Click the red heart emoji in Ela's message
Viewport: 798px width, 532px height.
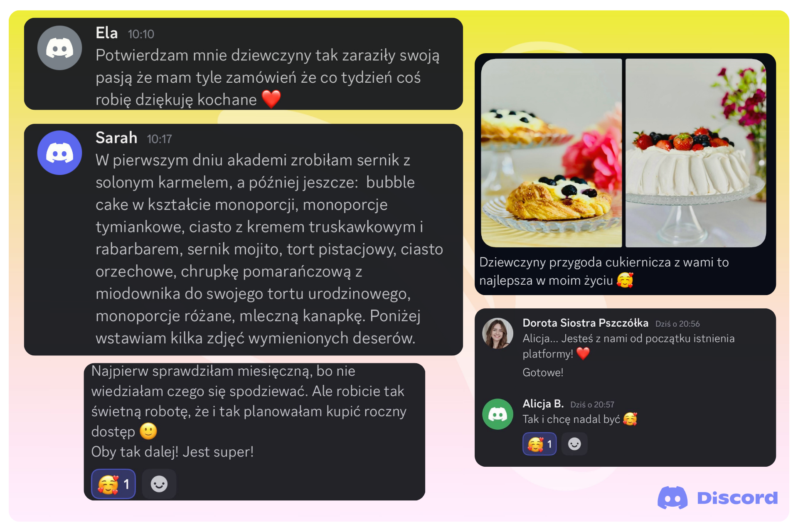(271, 99)
